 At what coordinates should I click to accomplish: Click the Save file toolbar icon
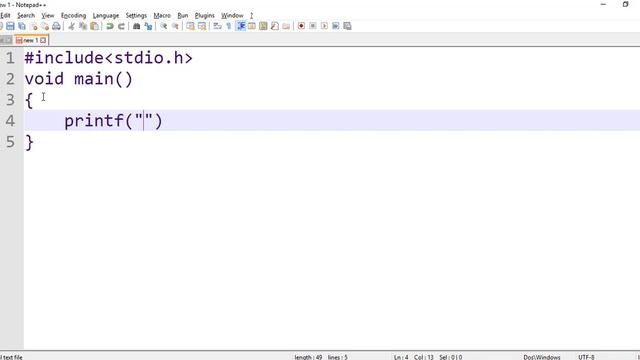[x=10, y=26]
